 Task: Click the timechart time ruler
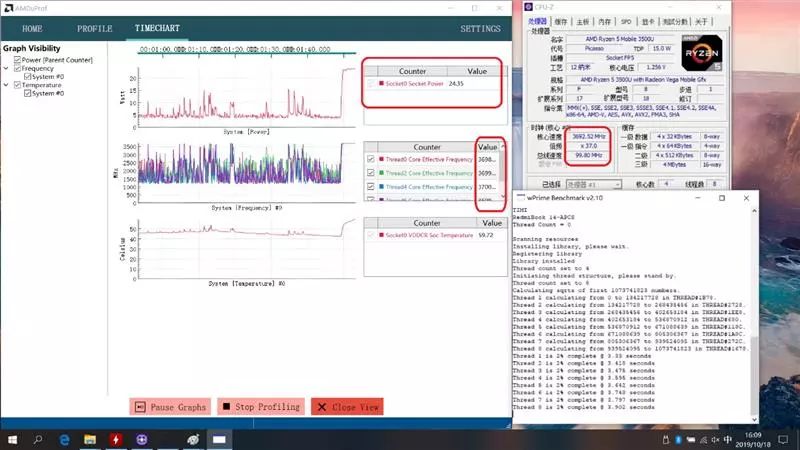pyautogui.click(x=247, y=50)
